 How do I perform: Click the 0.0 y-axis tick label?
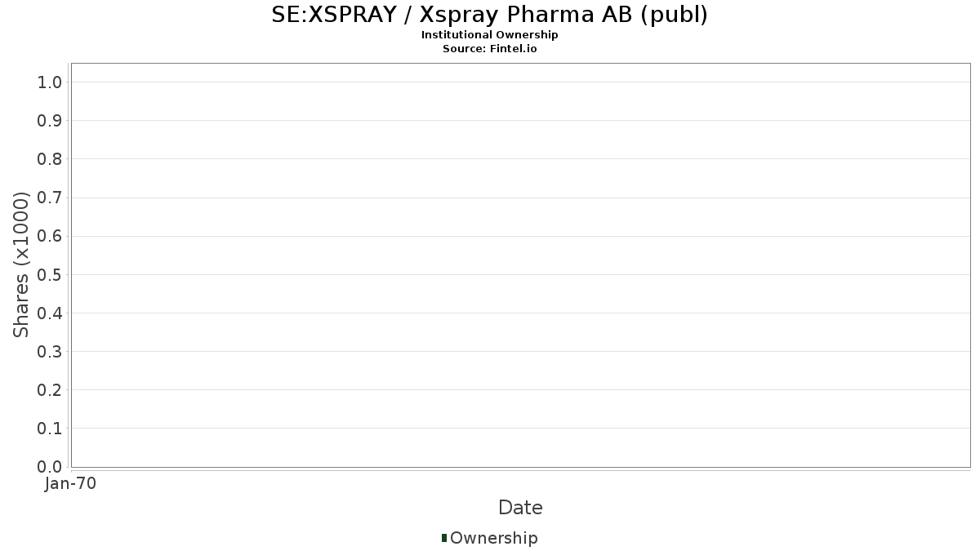pyautogui.click(x=50, y=467)
